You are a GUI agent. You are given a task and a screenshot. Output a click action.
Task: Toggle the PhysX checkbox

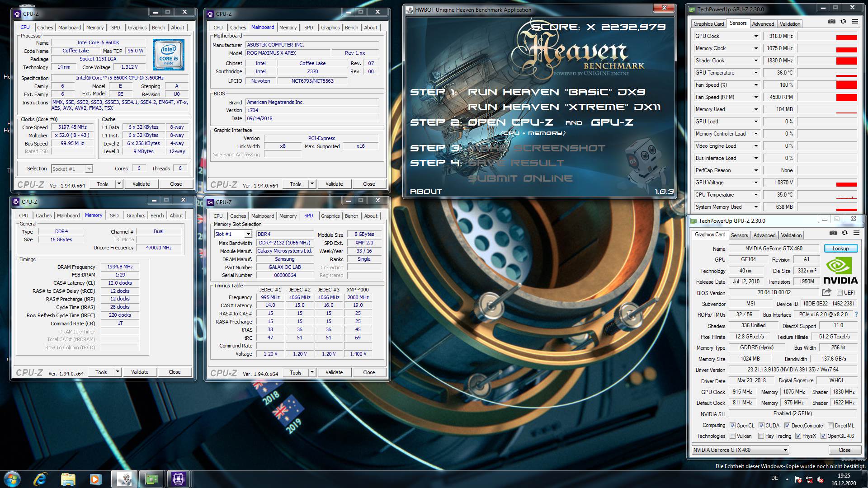tap(798, 436)
